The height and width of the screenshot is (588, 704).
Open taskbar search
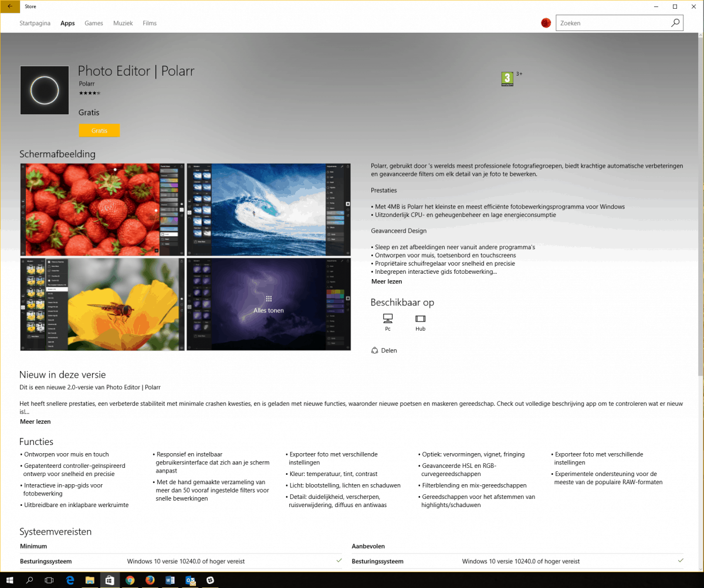coord(30,580)
